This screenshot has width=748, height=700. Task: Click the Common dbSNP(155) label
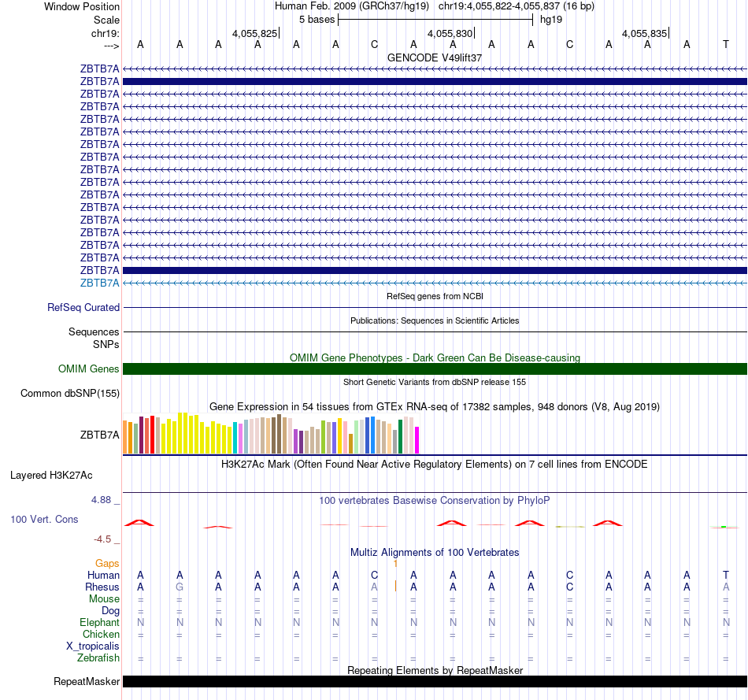click(x=69, y=393)
